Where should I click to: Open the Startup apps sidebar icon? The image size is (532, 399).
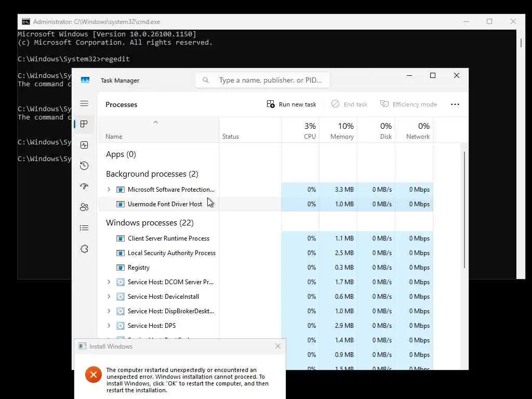coord(84,187)
